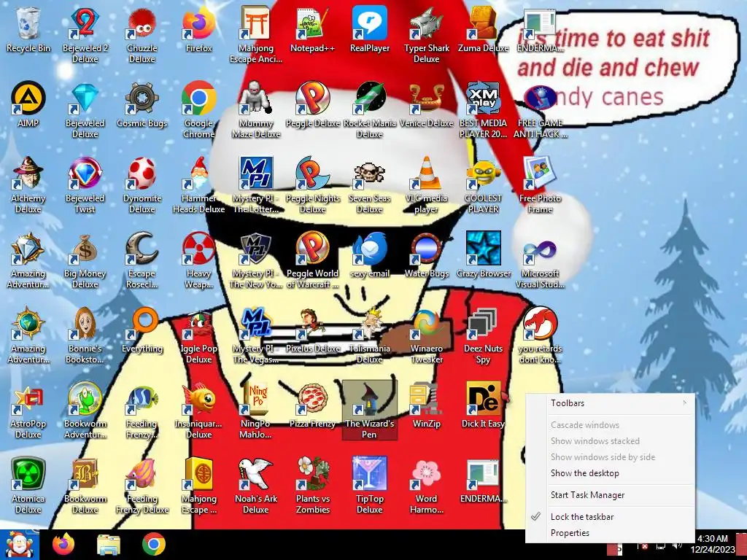
Task: Select the Pizza Frenzy shortcut
Action: 312,405
